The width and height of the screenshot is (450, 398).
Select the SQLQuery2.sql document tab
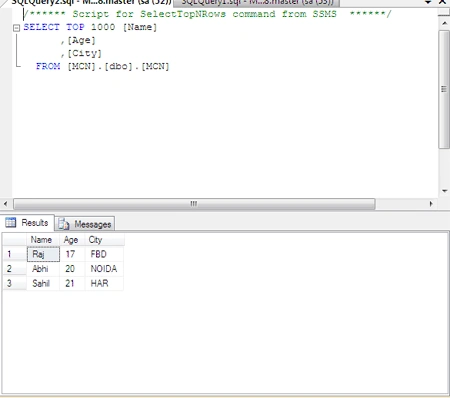coord(89,3)
